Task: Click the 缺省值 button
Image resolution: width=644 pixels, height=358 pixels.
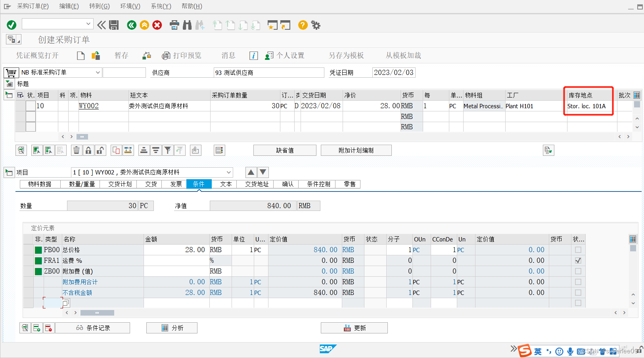Action: pos(285,150)
